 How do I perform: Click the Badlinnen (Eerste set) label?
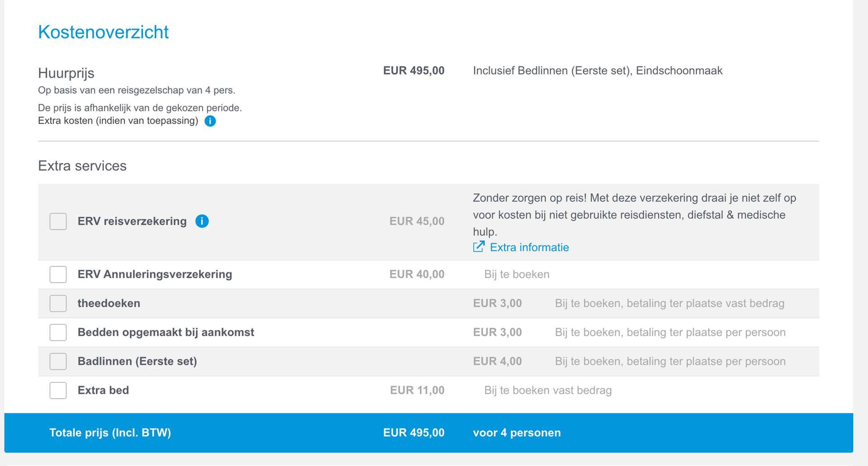137,361
